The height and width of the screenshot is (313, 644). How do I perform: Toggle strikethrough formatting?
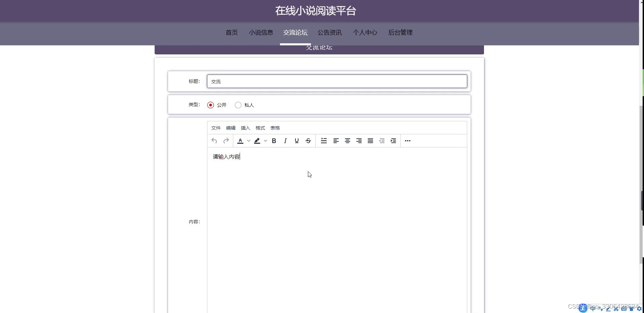point(308,141)
